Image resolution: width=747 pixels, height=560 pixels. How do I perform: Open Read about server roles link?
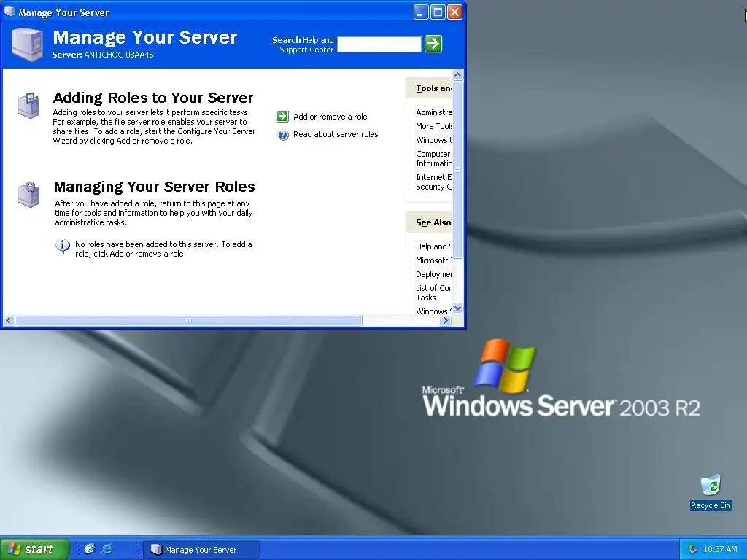(336, 134)
